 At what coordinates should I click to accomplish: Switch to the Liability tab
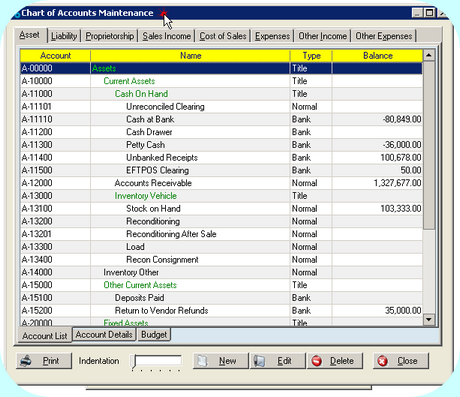64,36
